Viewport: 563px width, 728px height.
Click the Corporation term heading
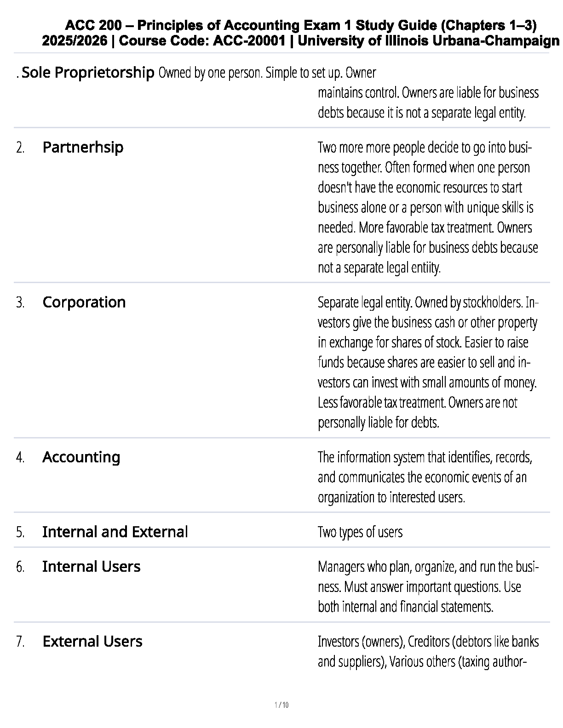click(84, 302)
